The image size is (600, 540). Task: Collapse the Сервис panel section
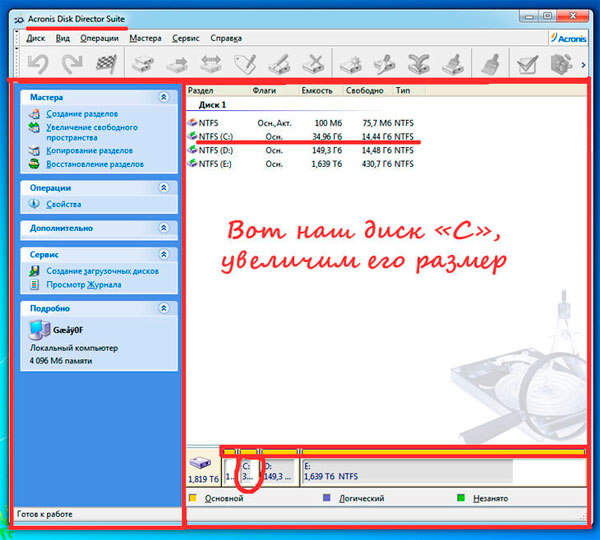coord(164,255)
